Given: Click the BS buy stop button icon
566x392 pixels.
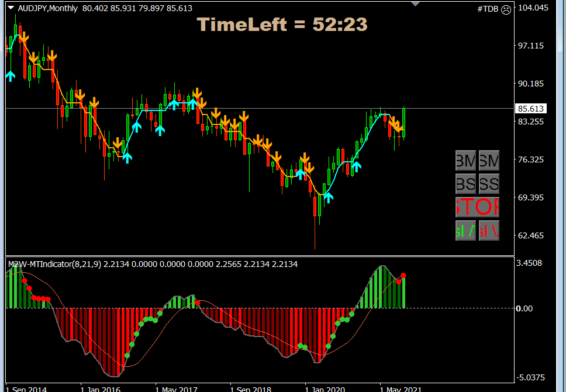Looking at the screenshot, I should (465, 183).
